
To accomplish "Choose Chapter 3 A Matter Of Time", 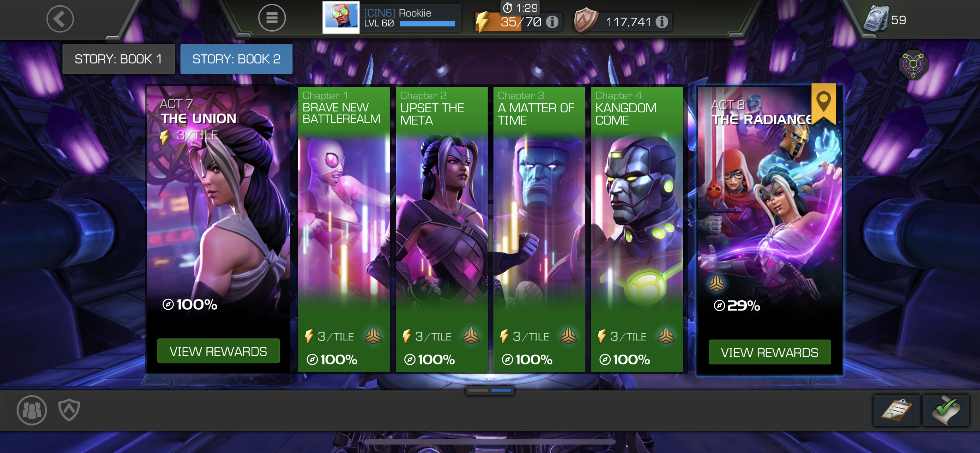I will (x=539, y=229).
